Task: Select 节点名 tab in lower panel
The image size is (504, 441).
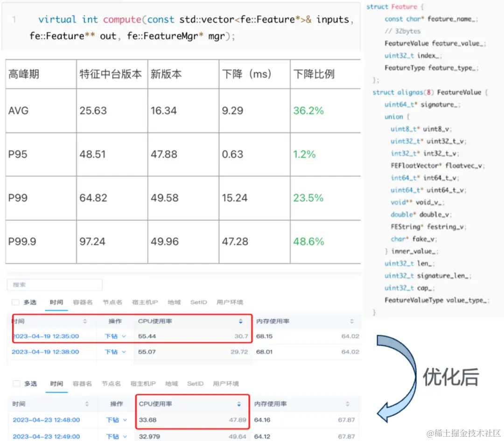Action: point(111,384)
